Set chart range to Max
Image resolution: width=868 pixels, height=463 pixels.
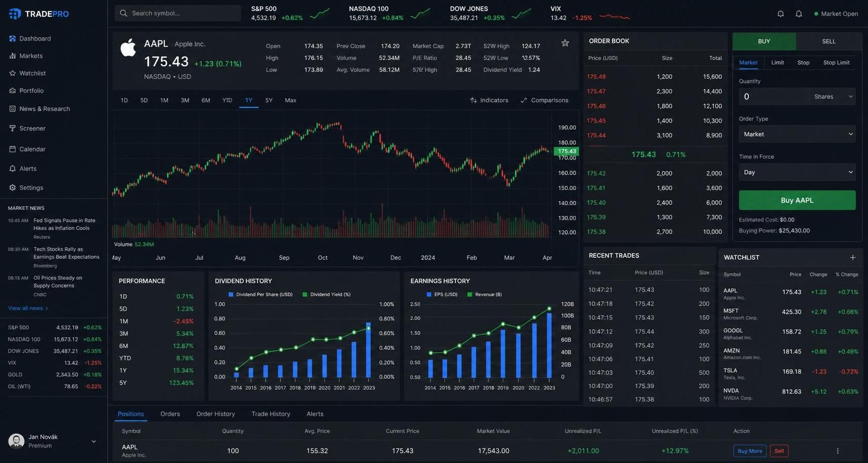[291, 100]
